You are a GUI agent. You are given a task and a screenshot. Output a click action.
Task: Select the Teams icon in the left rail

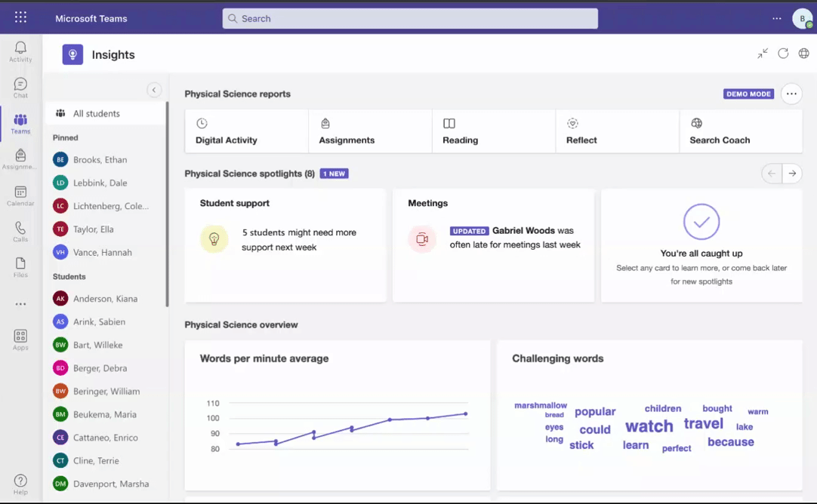(x=20, y=123)
